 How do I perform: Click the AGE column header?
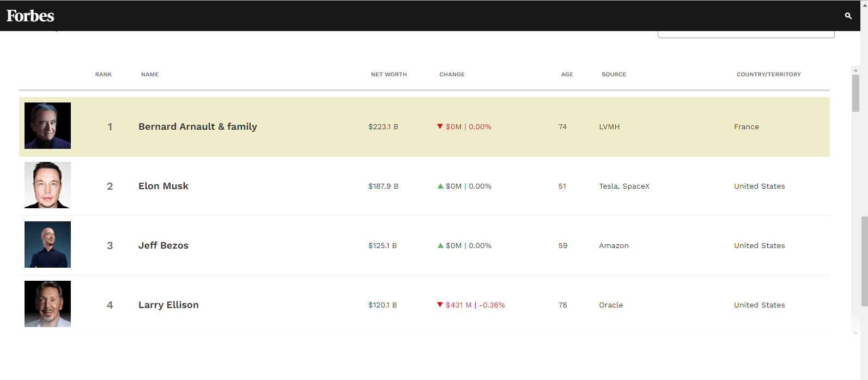pyautogui.click(x=567, y=75)
